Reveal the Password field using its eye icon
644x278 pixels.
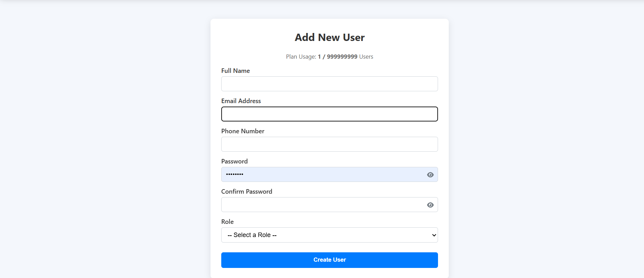click(x=430, y=175)
